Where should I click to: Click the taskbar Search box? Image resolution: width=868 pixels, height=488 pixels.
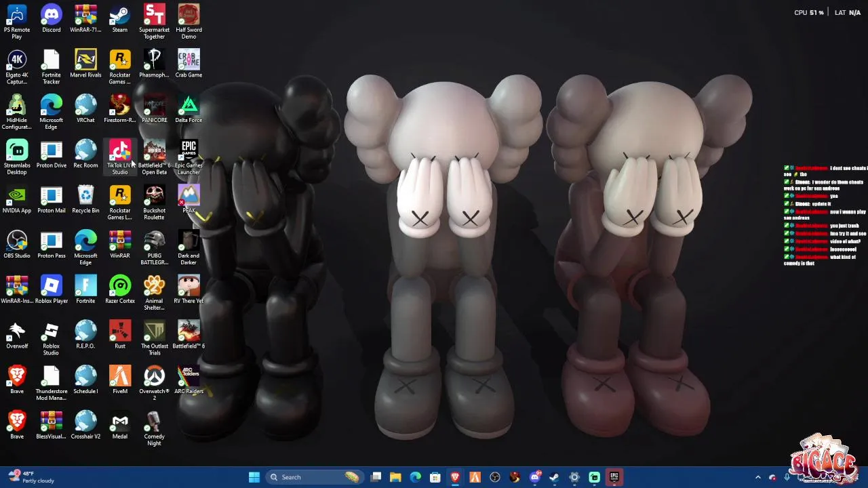tap(314, 477)
